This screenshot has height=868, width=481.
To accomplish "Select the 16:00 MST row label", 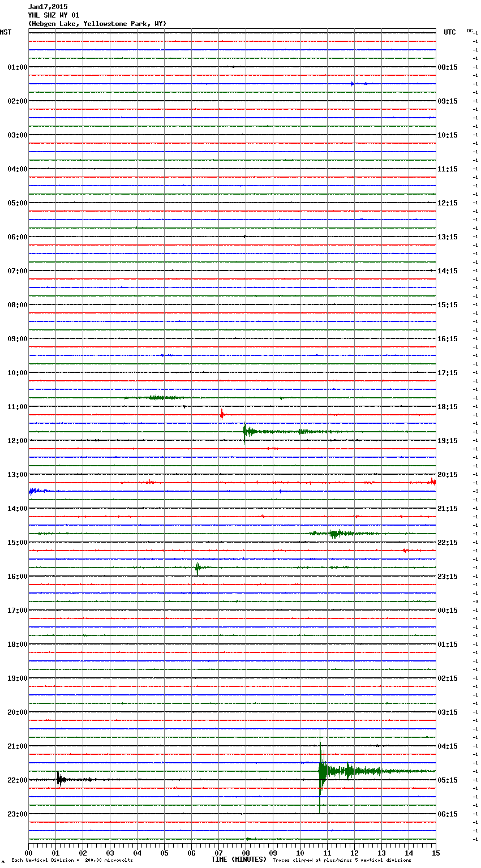I will [18, 577].
